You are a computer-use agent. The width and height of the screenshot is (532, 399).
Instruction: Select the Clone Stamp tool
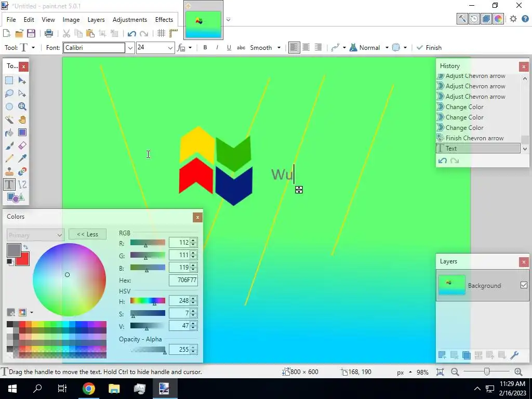(9, 171)
